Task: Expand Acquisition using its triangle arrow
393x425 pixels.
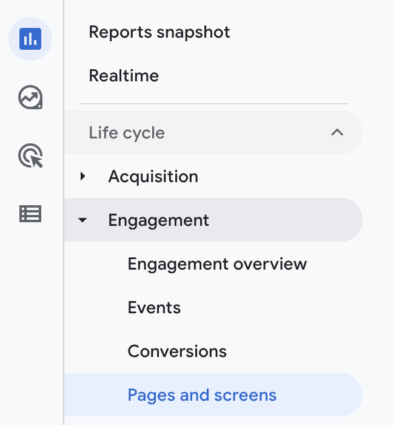Action: pyautogui.click(x=83, y=176)
